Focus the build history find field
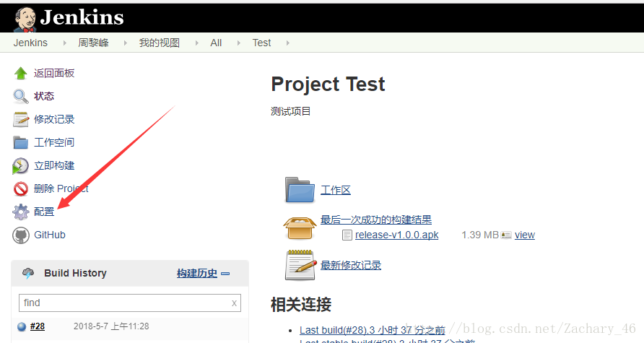 coord(130,303)
